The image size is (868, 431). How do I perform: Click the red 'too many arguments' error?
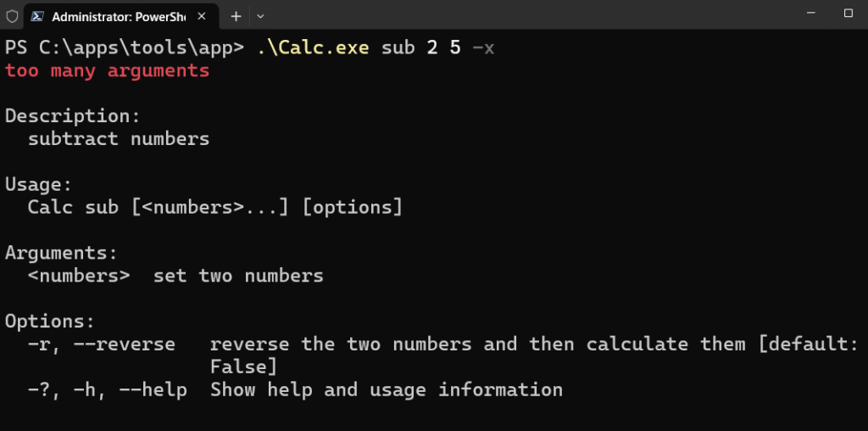pos(108,71)
